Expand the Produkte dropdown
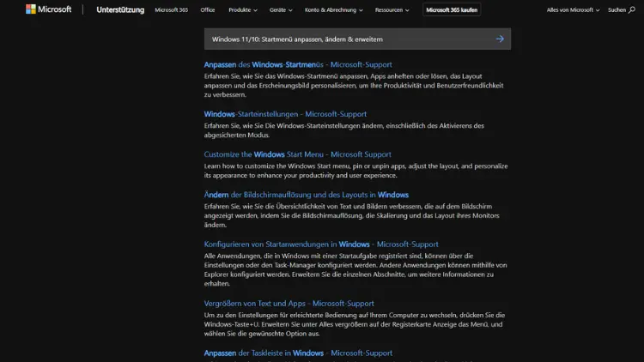Image resolution: width=644 pixels, height=362 pixels. [x=243, y=9]
